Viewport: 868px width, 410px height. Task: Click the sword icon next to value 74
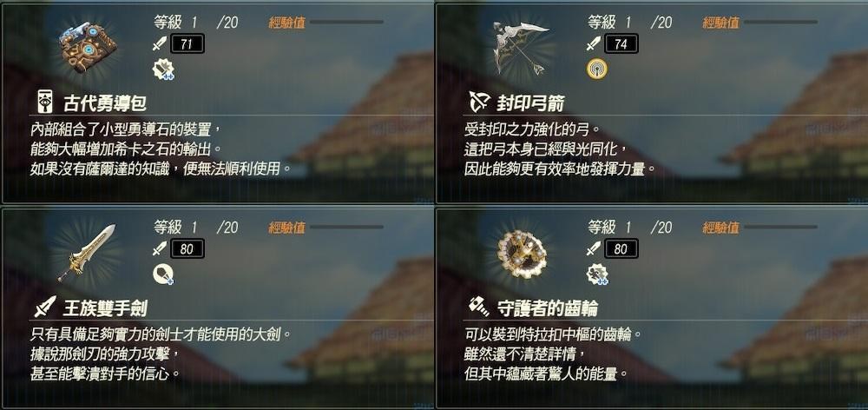(x=593, y=43)
